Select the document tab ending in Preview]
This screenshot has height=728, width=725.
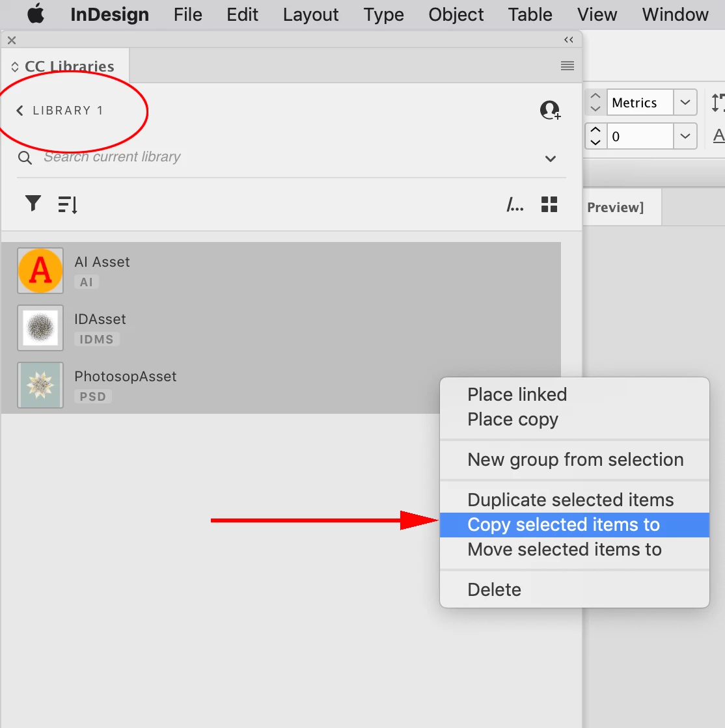[x=622, y=207]
